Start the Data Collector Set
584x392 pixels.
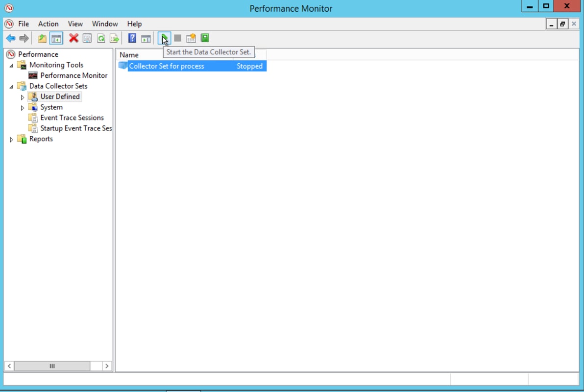point(164,38)
